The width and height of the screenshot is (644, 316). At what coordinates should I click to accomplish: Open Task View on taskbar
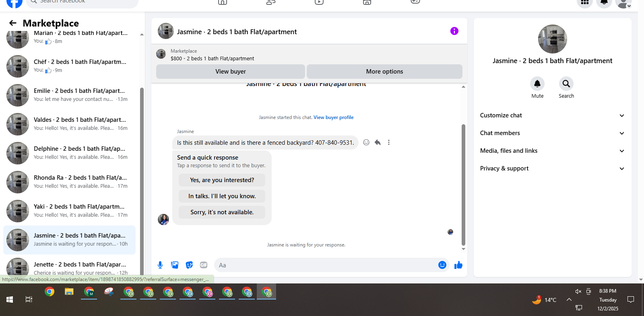29,300
